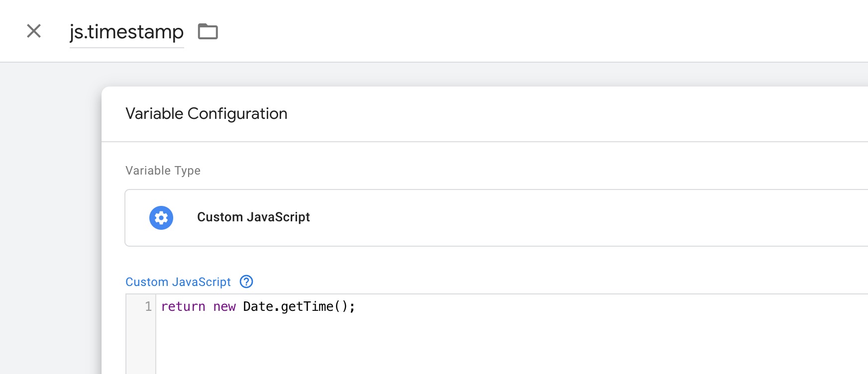868x374 pixels.
Task: Click blank header area right of folder icon
Action: 498,31
